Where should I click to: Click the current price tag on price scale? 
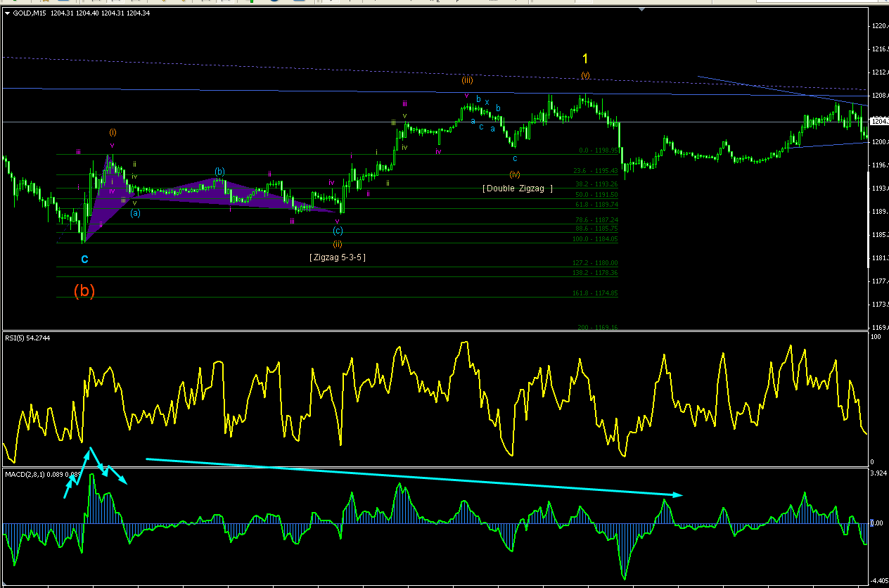click(x=879, y=120)
